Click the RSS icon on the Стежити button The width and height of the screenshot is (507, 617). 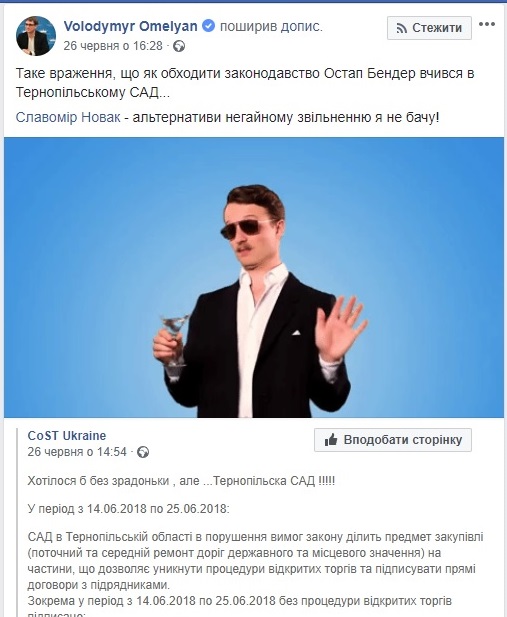click(x=402, y=28)
